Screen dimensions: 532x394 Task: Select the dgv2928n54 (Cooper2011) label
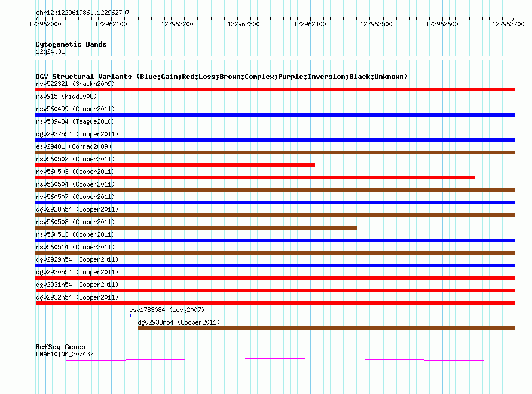tap(77, 209)
